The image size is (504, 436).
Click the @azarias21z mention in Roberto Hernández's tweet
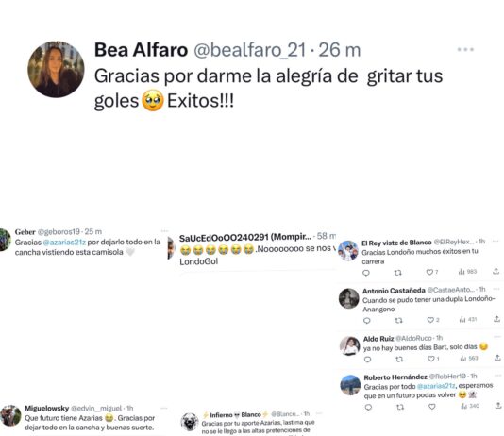click(436, 386)
